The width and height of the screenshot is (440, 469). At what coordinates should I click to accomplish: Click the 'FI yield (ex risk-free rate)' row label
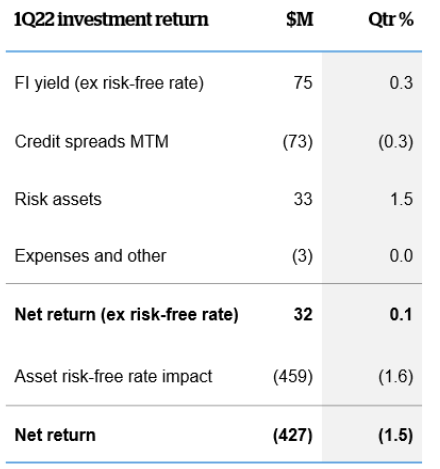point(109,83)
